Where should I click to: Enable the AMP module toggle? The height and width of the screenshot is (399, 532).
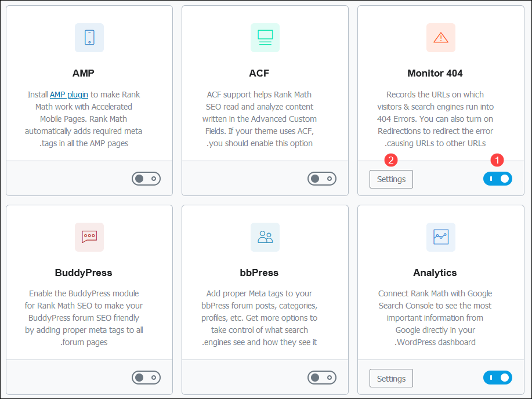[146, 179]
